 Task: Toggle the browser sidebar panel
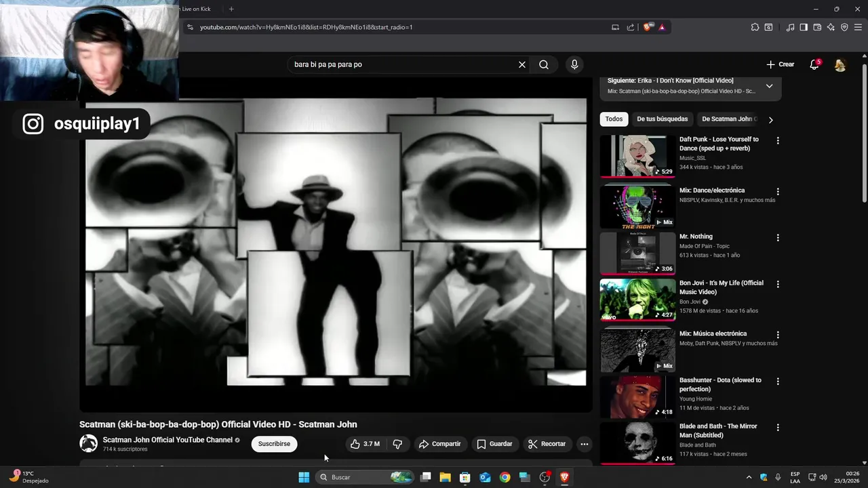tap(804, 27)
